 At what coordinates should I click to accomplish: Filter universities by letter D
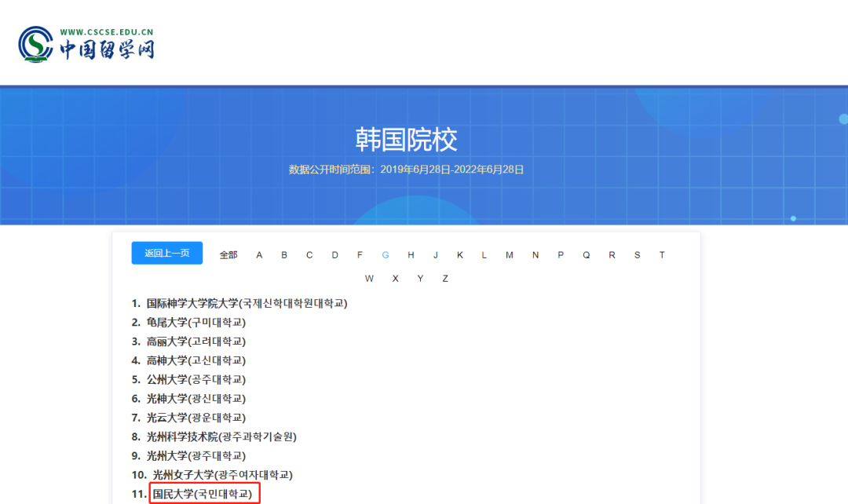[334, 254]
